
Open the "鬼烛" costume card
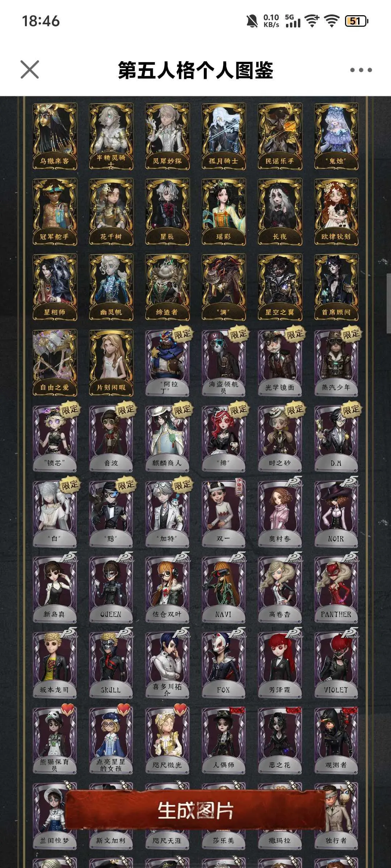336,137
